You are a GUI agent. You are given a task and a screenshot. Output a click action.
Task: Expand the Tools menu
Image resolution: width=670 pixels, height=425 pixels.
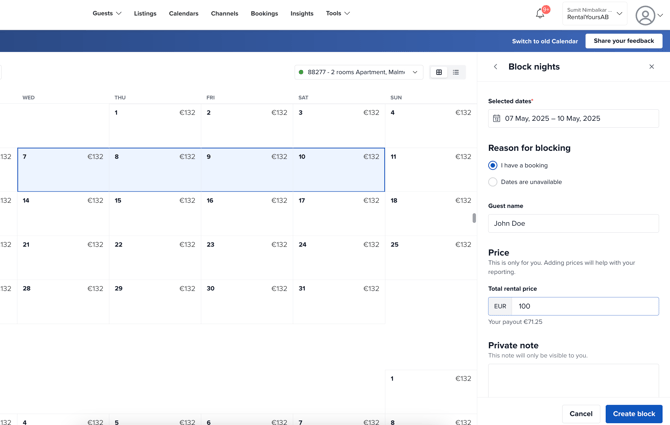tap(338, 13)
